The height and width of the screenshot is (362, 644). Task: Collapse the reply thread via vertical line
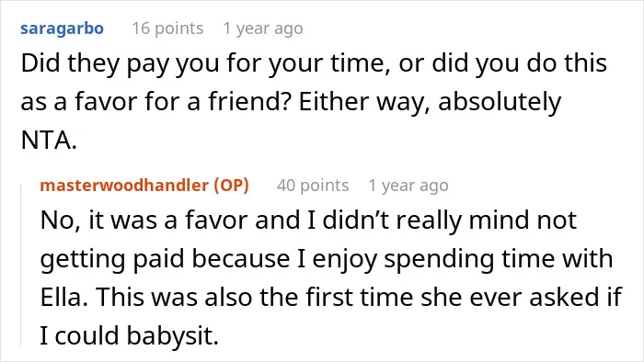point(21,265)
